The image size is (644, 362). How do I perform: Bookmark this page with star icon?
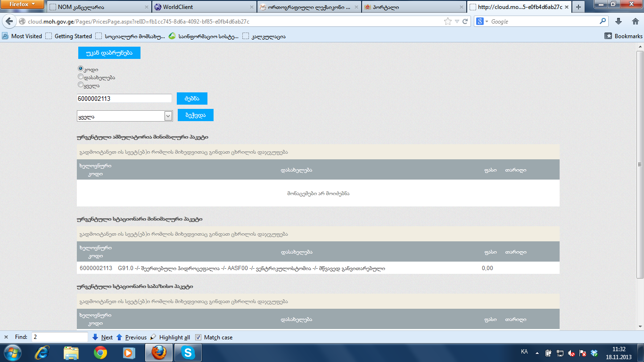[x=447, y=21]
